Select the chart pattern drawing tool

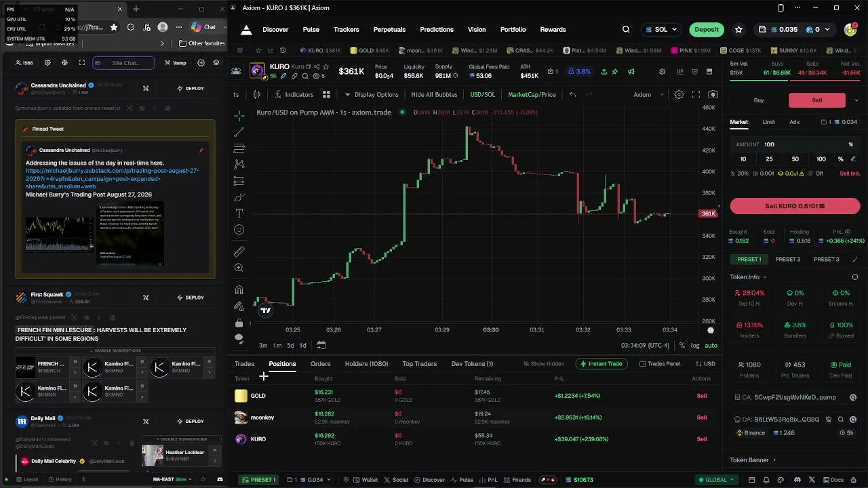pyautogui.click(x=239, y=164)
